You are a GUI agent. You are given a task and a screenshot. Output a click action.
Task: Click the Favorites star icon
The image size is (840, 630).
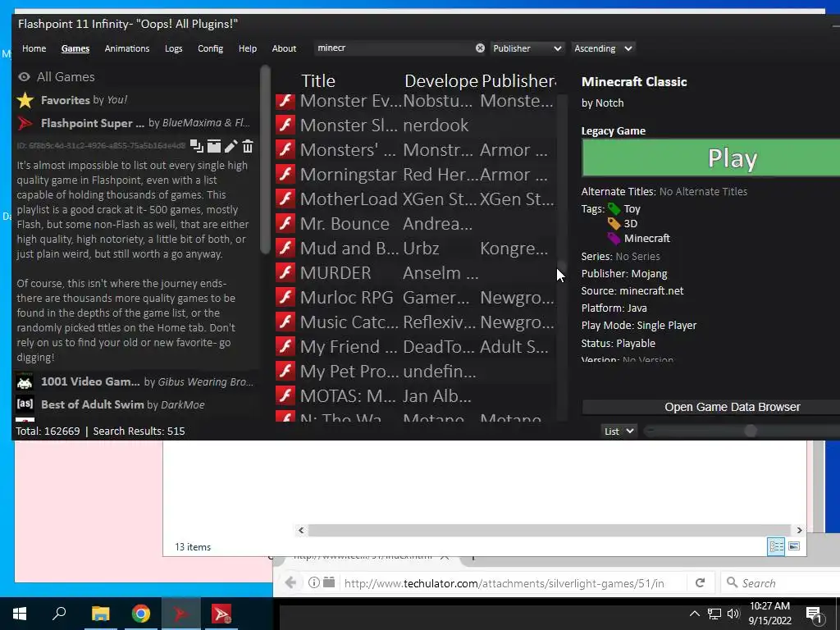[25, 100]
